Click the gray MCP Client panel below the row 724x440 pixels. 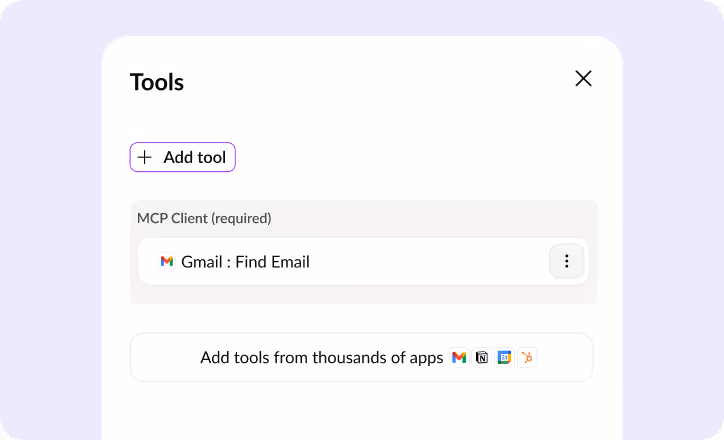[363, 294]
